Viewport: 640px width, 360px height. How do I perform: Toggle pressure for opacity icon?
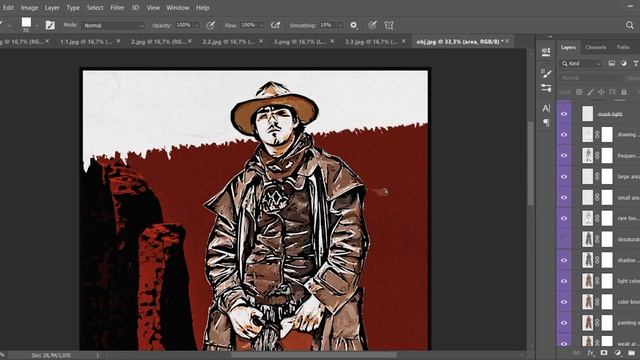tap(211, 25)
